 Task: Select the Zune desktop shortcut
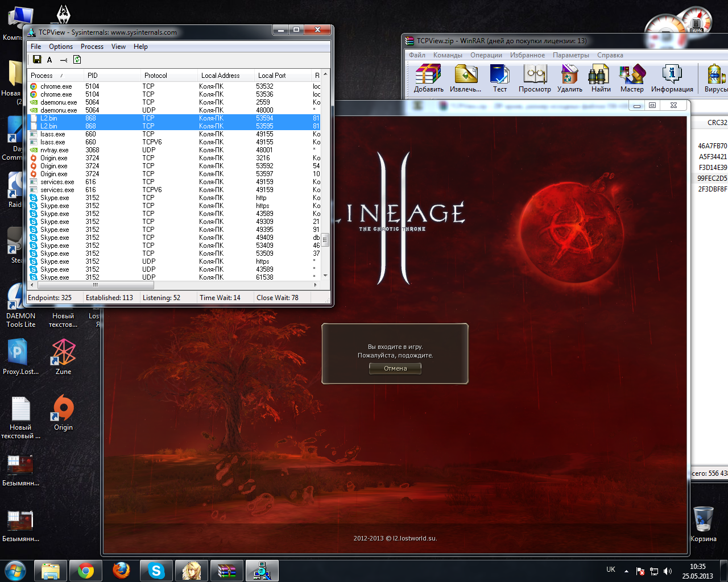(63, 357)
